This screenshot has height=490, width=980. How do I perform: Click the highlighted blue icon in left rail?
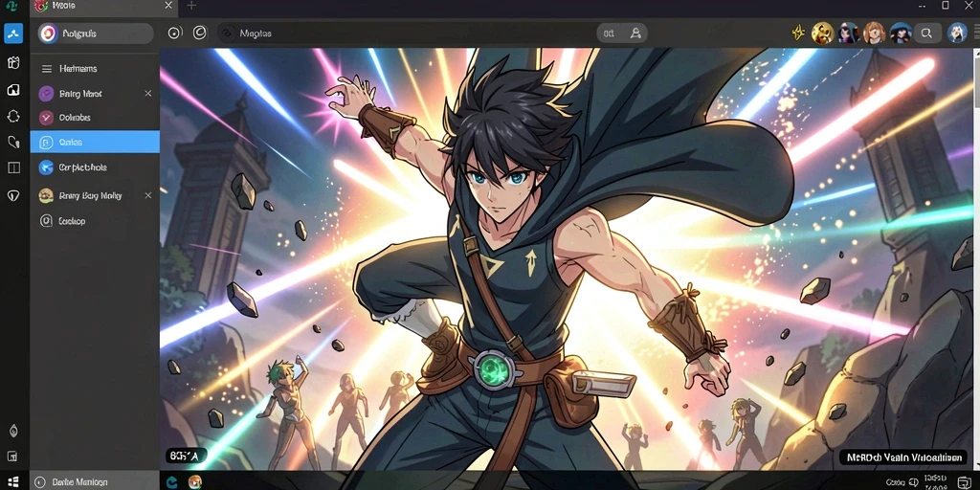13,33
